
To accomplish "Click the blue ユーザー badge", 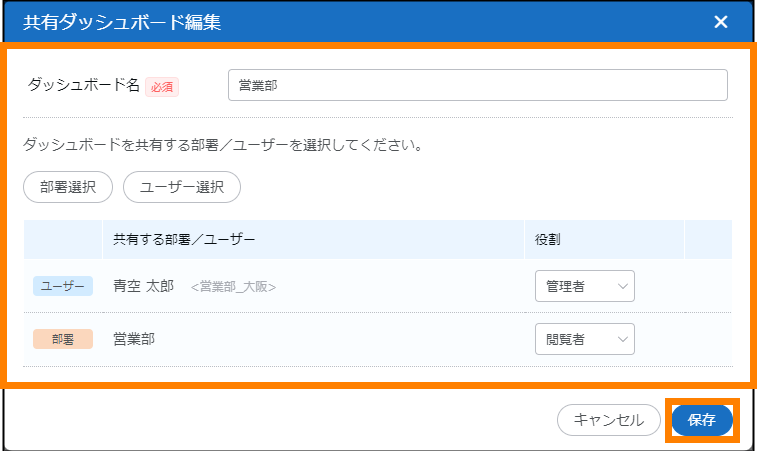I will tap(63, 286).
